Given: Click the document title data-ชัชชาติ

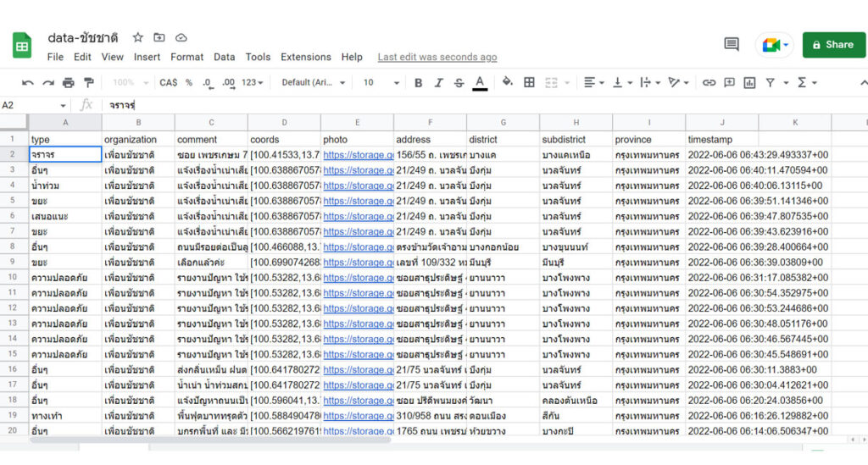Looking at the screenshot, I should coord(83,37).
